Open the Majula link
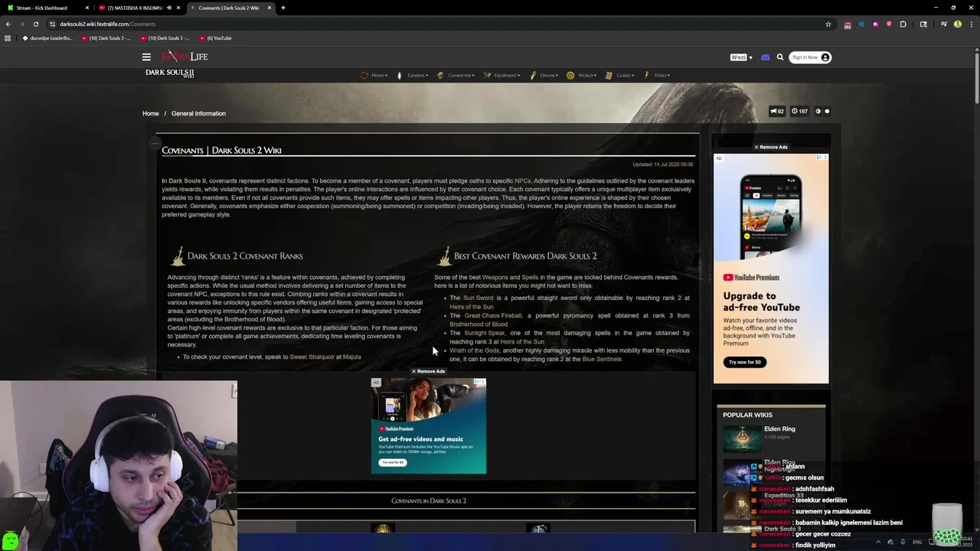 point(351,357)
